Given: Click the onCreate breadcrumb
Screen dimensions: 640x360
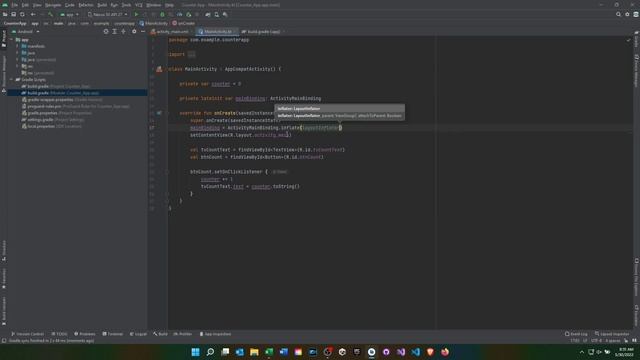Looking at the screenshot, I should (x=184, y=23).
